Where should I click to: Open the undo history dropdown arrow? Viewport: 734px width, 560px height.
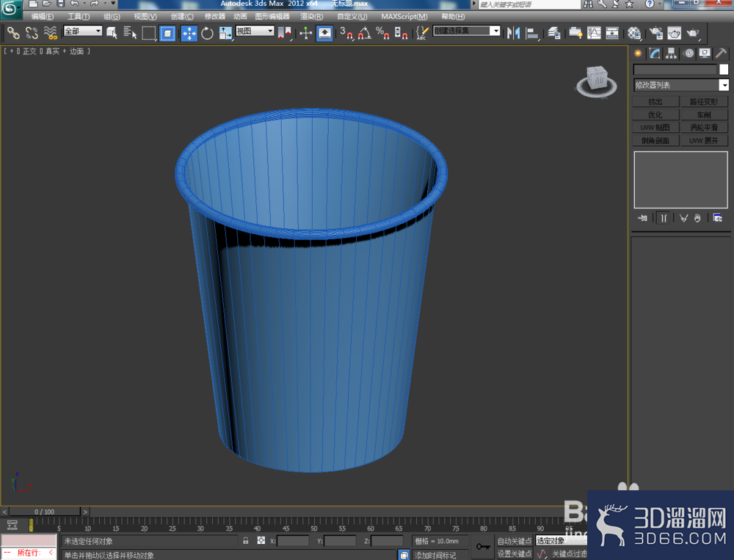click(84, 4)
